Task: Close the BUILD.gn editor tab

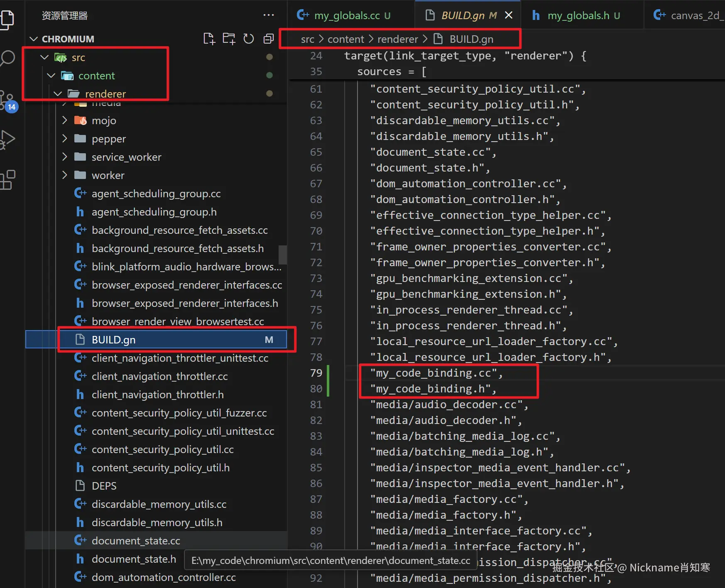Action: [x=509, y=15]
